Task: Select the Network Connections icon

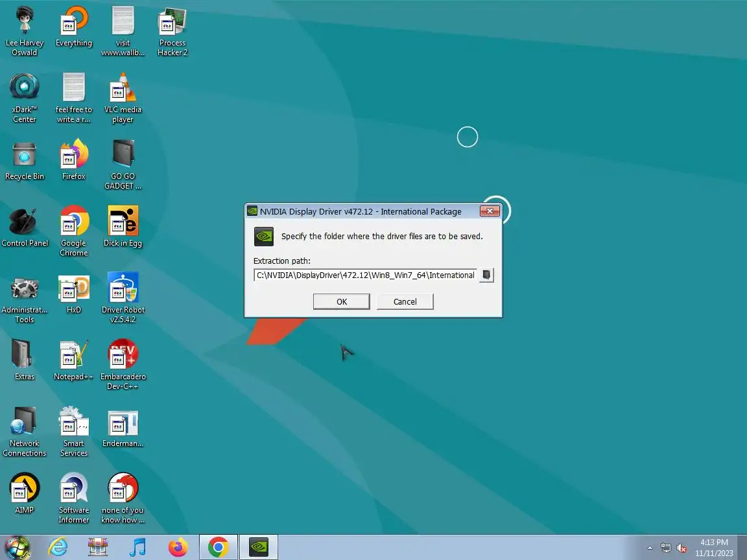Action: click(24, 431)
